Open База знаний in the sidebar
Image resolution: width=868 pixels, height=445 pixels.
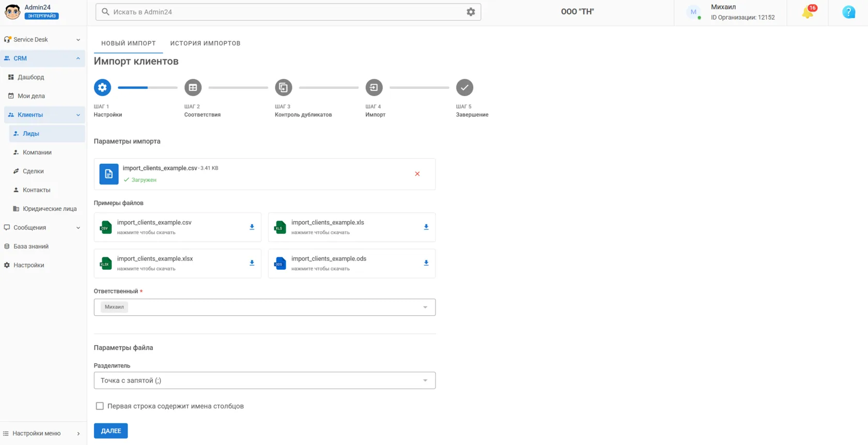pos(43,247)
